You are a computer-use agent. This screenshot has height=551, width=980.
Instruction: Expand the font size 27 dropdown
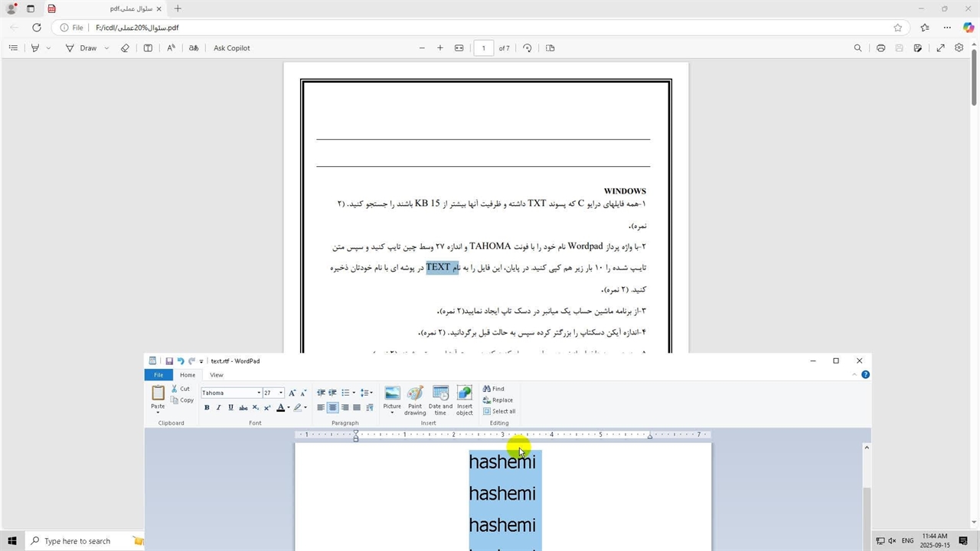(281, 393)
